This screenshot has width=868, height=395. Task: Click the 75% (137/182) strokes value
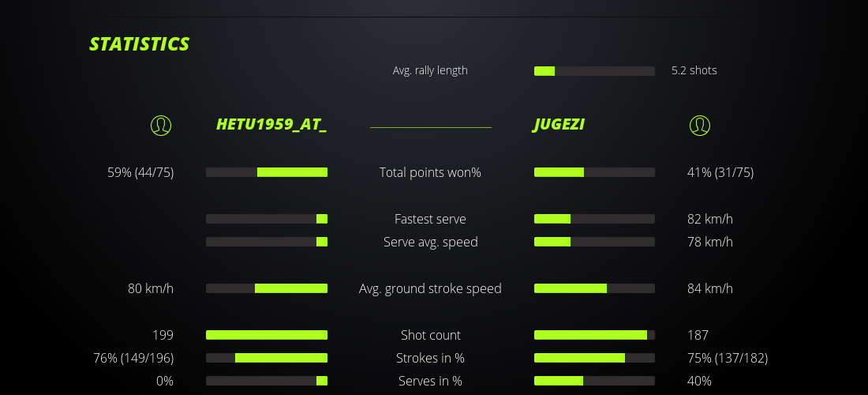(728, 358)
